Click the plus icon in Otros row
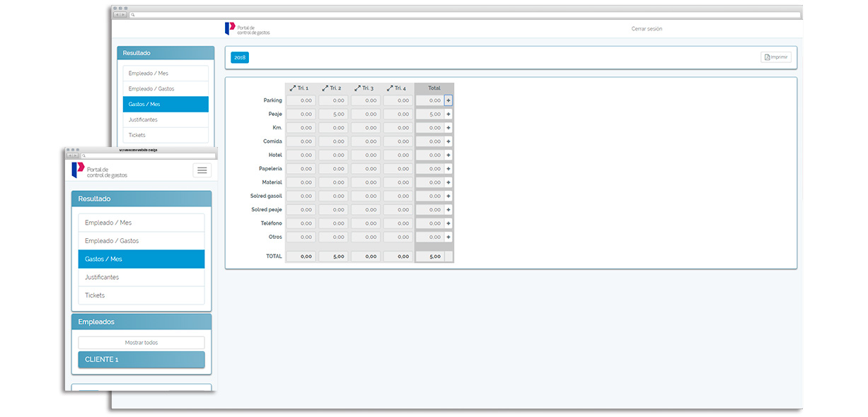The image size is (868, 417). pyautogui.click(x=449, y=237)
